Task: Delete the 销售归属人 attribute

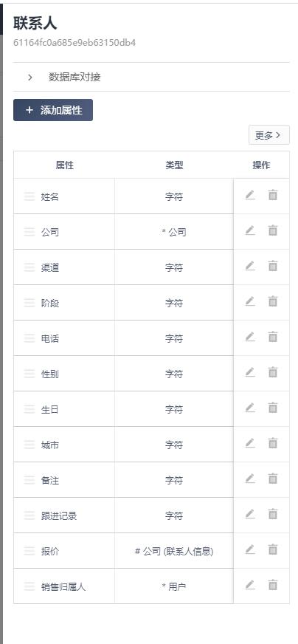Action: point(273,585)
